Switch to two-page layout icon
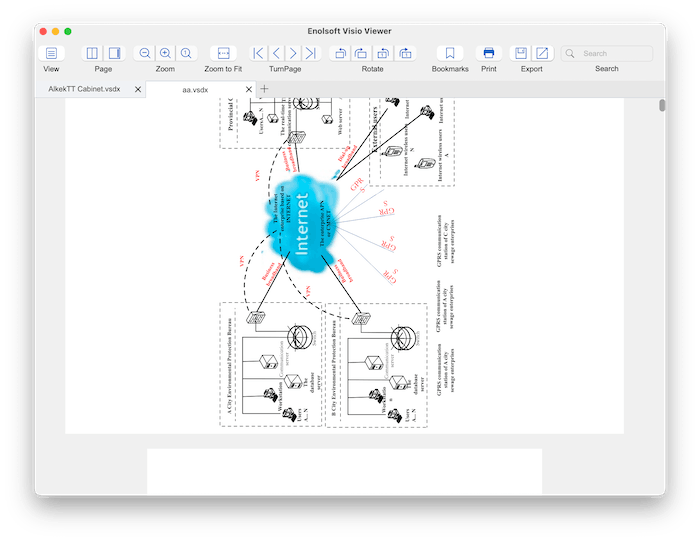 click(x=93, y=53)
